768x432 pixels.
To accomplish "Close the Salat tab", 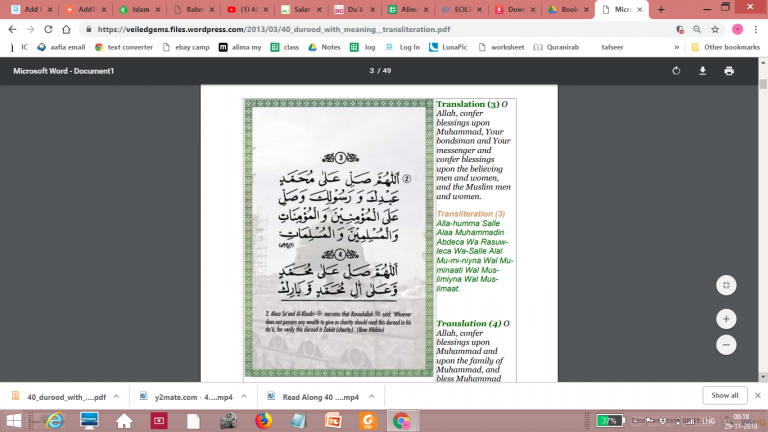I will click(319, 9).
